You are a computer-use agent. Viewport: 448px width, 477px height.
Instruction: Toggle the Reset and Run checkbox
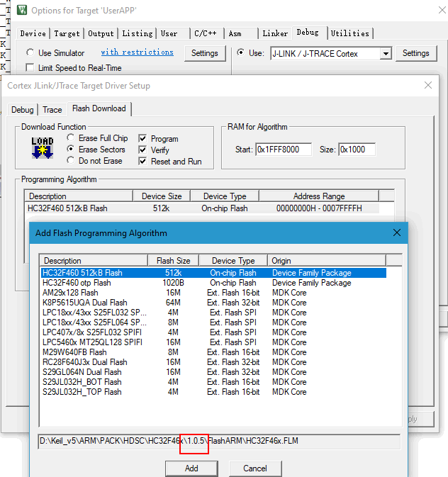[142, 161]
